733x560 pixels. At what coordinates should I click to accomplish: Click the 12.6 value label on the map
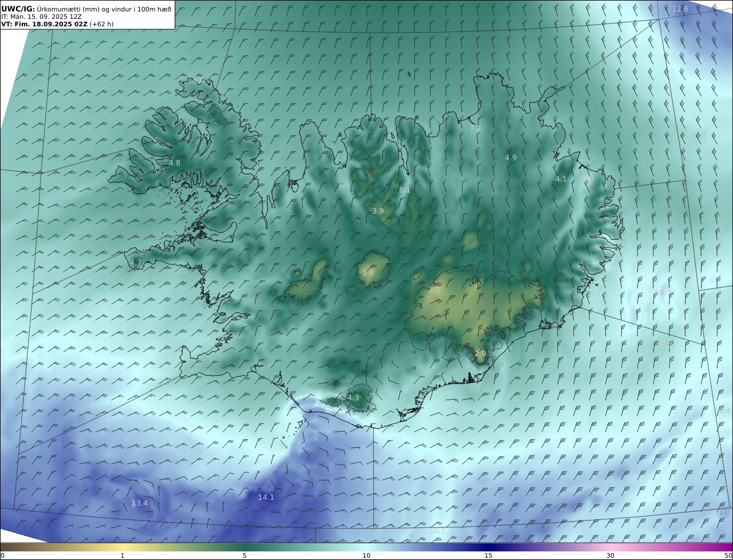click(680, 9)
